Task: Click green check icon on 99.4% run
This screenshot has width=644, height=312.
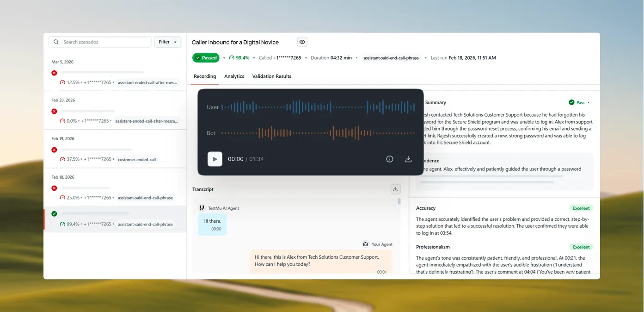Action: point(54,213)
